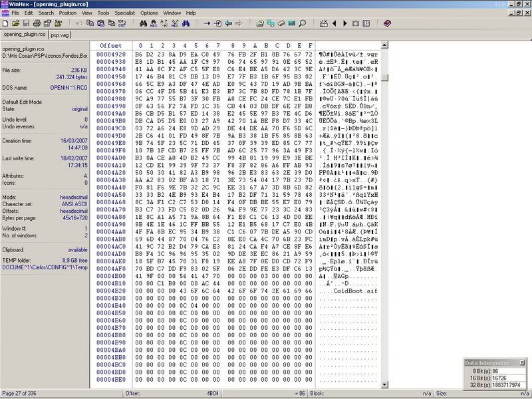Open the Disk Editor icon
The height and width of the screenshot is (399, 532).
(x=260, y=23)
